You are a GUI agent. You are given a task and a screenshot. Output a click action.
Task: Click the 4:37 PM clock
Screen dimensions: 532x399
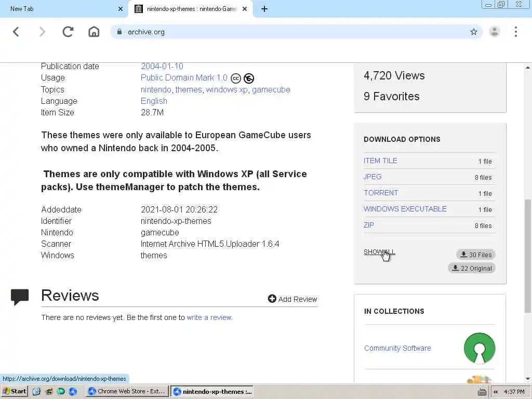(514, 392)
